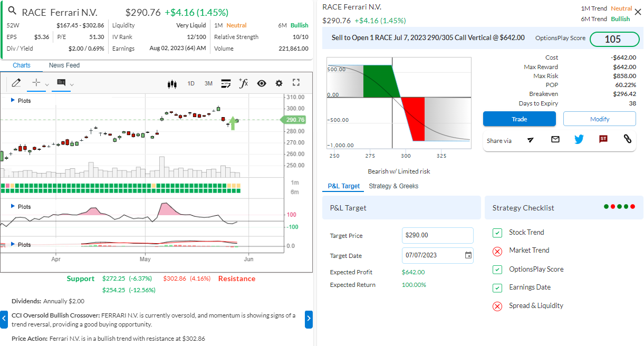Viewport: 644px width, 346px height.
Task: Share trade via email envelope icon
Action: click(555, 139)
